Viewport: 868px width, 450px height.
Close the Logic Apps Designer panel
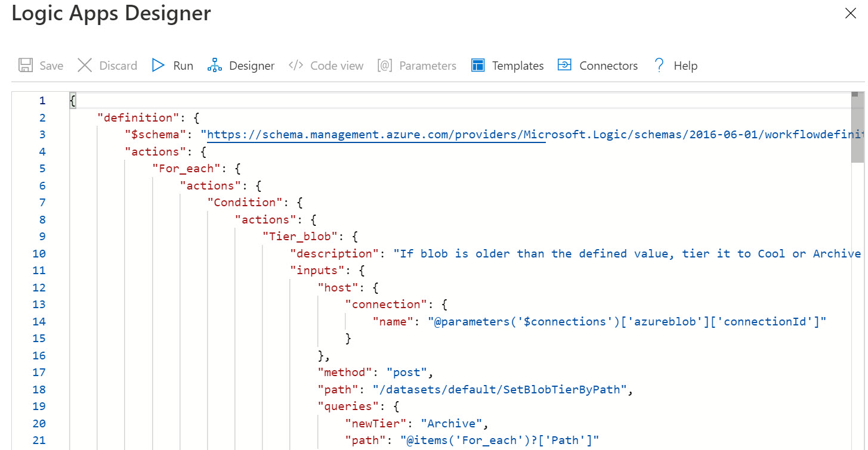coord(850,14)
